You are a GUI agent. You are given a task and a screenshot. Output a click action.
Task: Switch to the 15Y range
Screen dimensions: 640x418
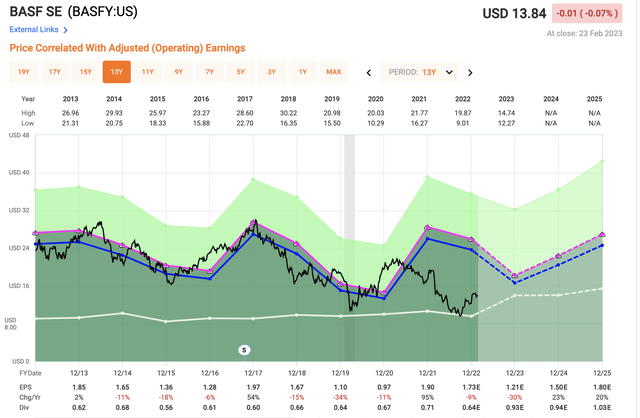coord(86,72)
